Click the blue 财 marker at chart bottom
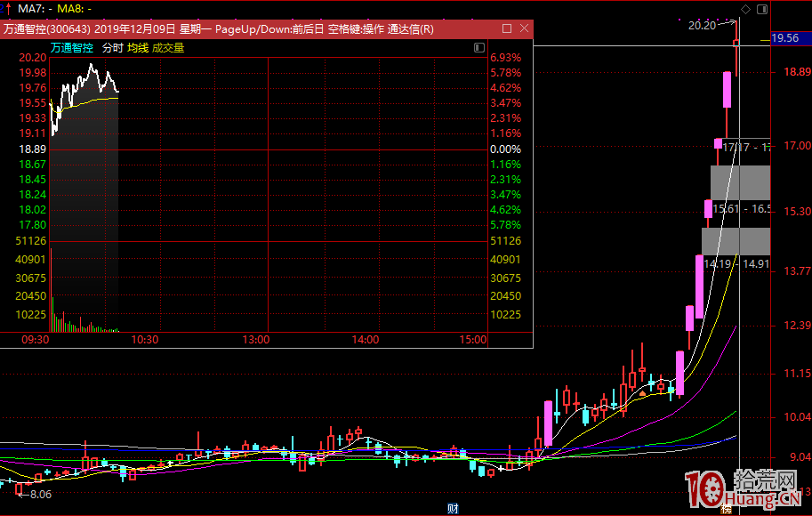 coord(453,509)
